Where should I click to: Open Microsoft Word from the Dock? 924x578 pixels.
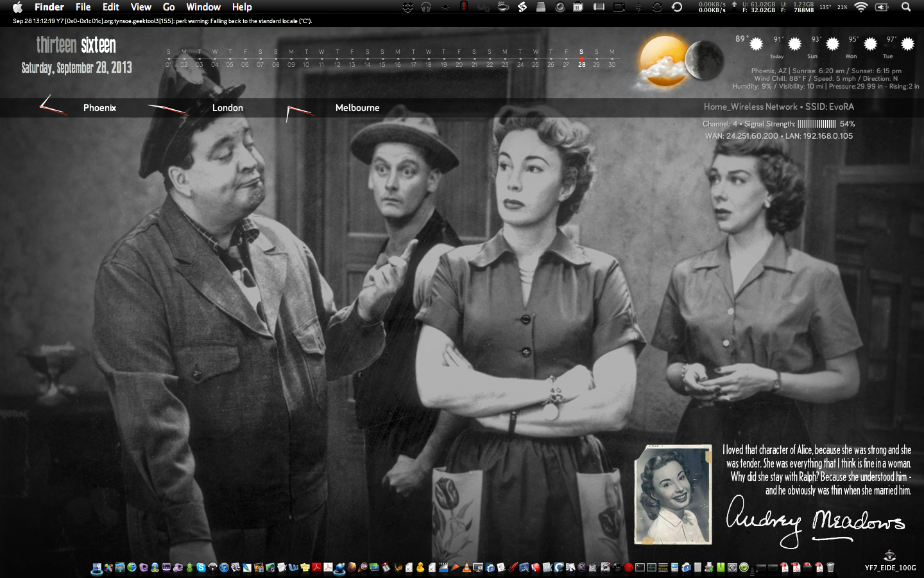tap(293, 567)
